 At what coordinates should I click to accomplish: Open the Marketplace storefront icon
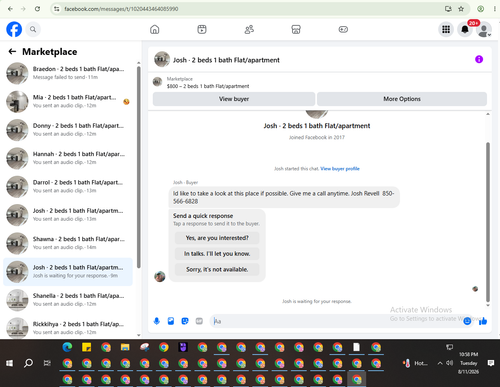(x=296, y=29)
